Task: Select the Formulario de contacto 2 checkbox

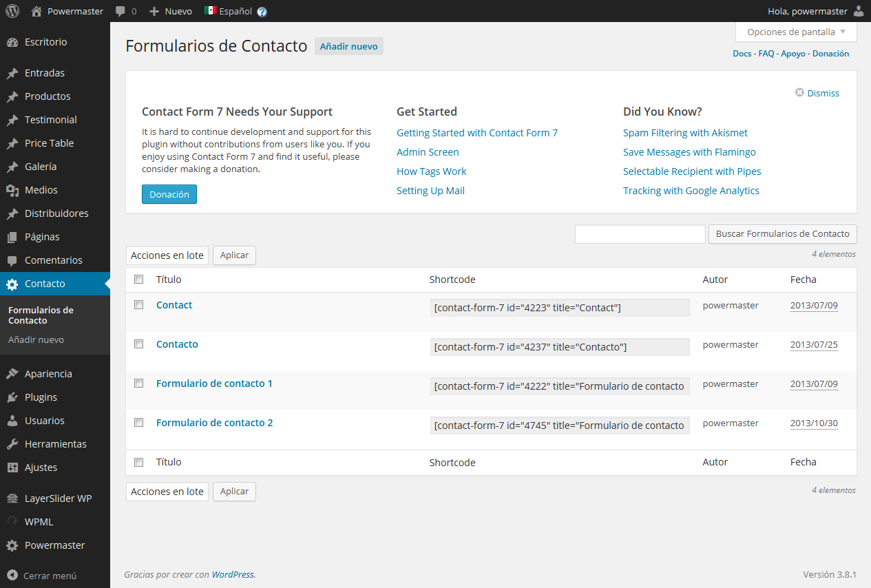Action: [139, 422]
